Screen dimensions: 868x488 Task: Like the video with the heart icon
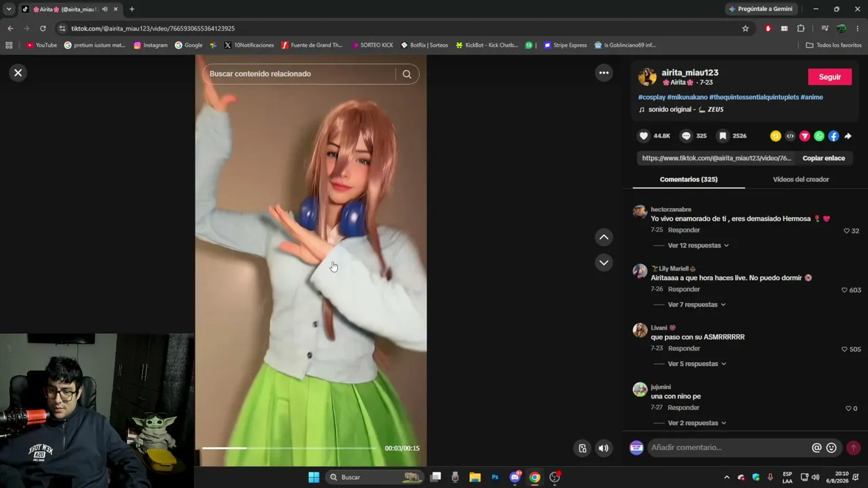click(644, 136)
